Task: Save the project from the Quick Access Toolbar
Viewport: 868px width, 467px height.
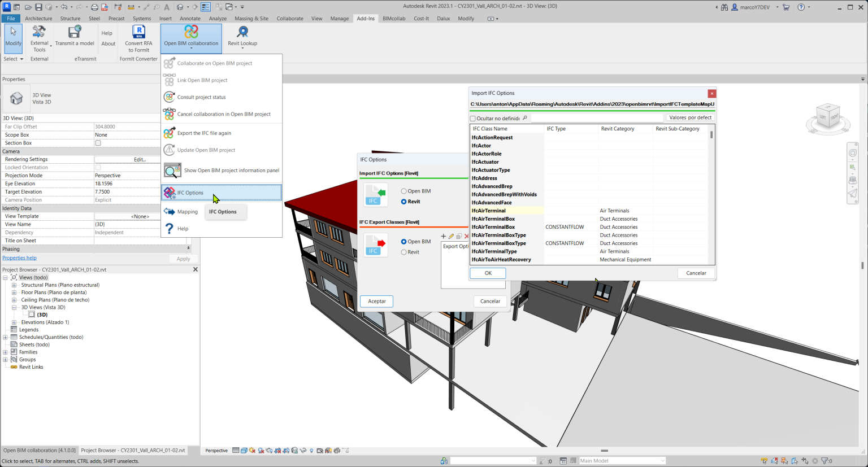Action: pyautogui.click(x=38, y=6)
